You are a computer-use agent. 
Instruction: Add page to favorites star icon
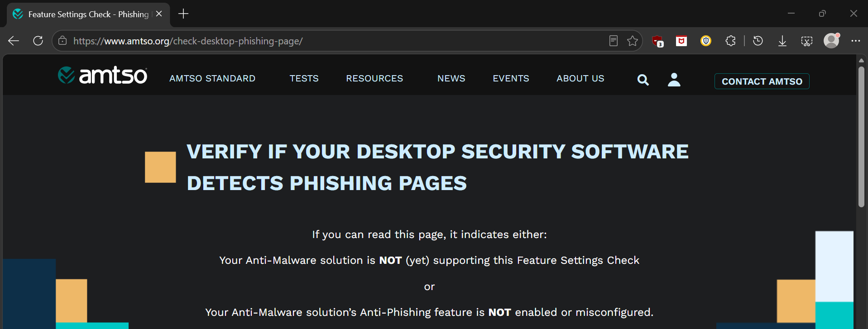point(632,41)
